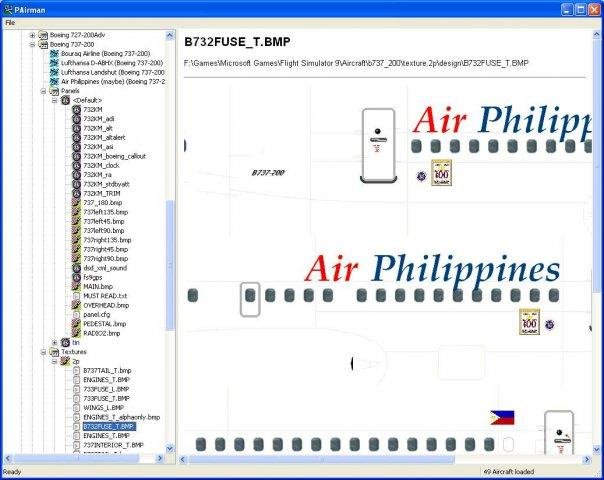Select the 732KM_alt tree item
604x480 pixels.
98,128
